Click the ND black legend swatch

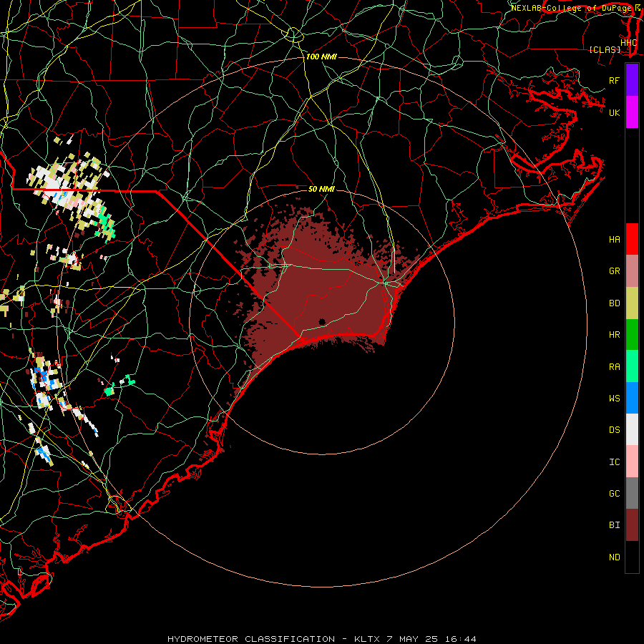632,557
